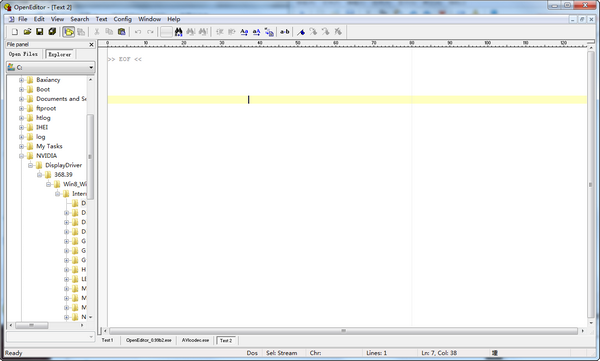Click the text conversion icon before a-b
600x361 pixels.
[x=269, y=32]
